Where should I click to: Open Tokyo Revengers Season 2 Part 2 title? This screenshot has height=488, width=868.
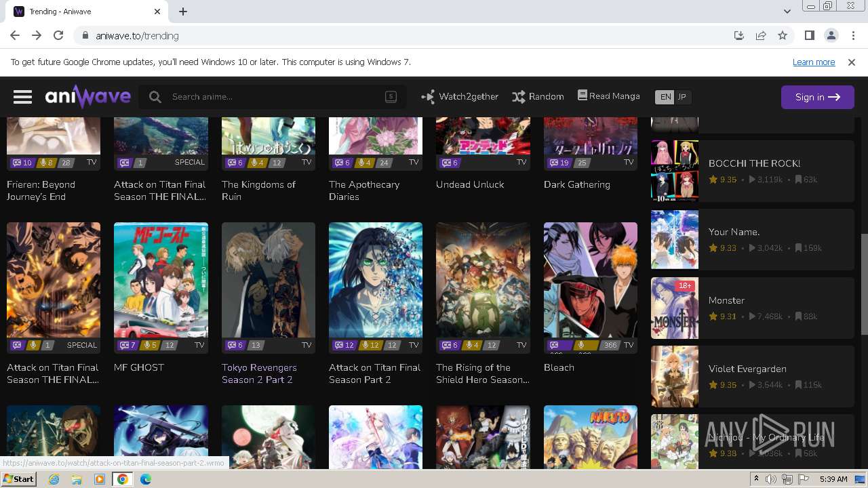click(259, 373)
